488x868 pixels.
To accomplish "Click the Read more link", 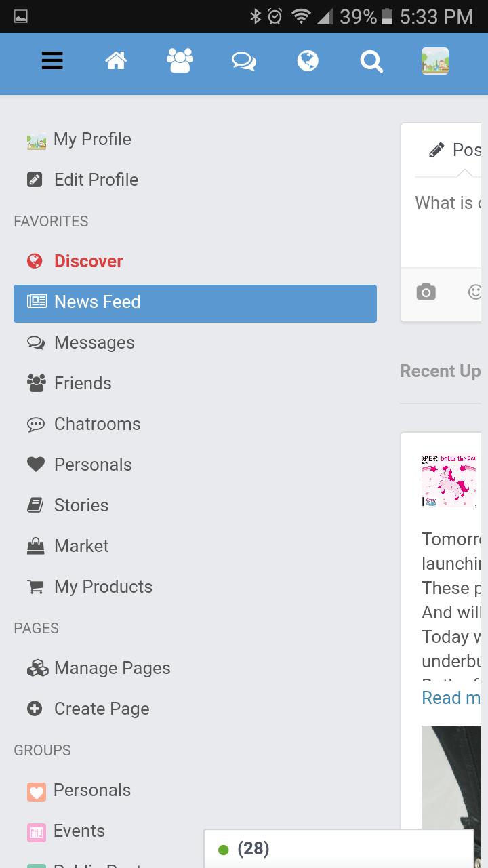I will tap(451, 698).
